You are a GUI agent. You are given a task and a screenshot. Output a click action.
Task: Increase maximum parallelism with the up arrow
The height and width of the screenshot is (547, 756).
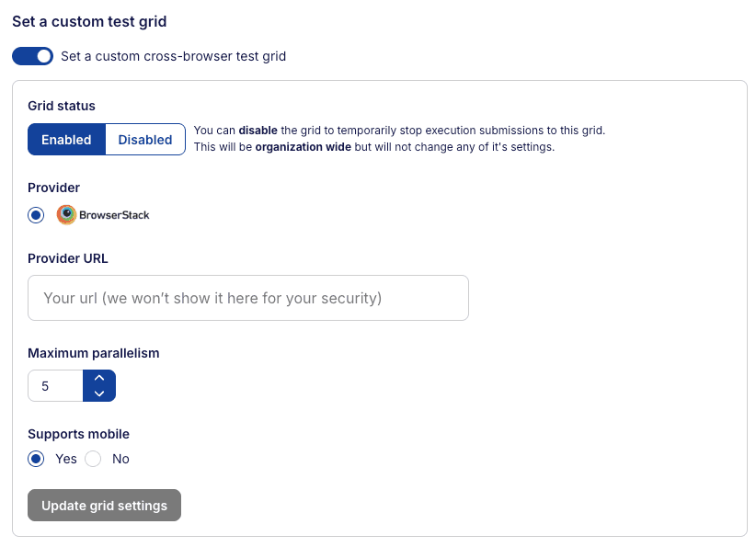(x=99, y=378)
